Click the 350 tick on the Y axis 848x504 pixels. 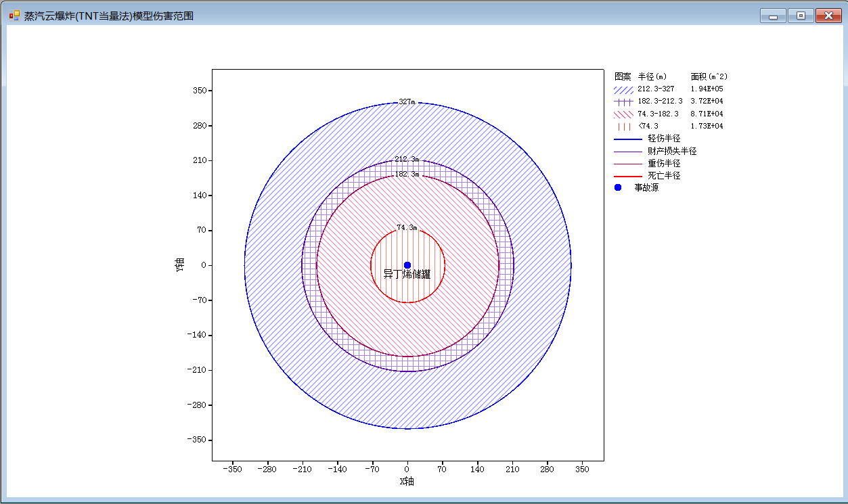200,91
